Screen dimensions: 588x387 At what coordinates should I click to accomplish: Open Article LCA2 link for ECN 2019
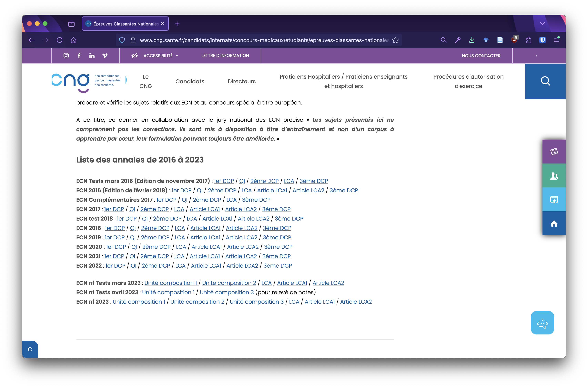point(241,237)
